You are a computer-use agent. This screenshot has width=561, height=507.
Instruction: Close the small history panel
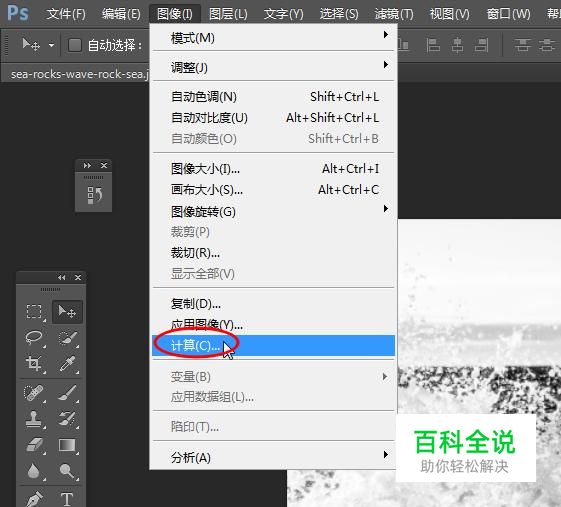(104, 165)
